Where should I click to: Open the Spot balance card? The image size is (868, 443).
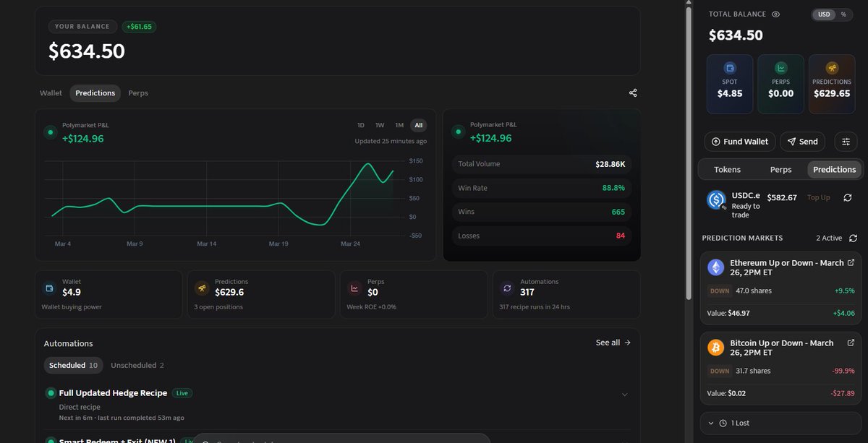730,84
